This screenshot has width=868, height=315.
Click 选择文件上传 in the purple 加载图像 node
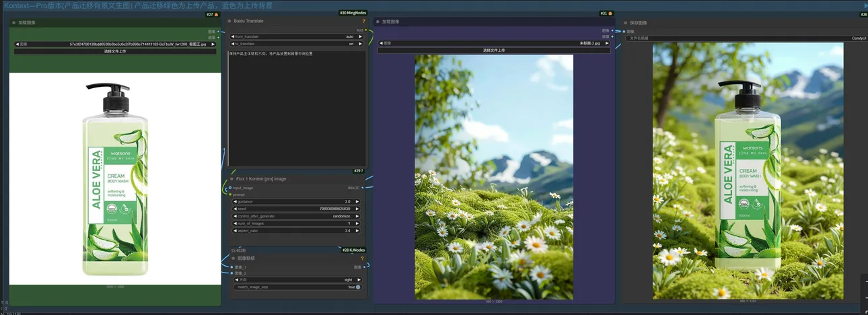click(x=494, y=50)
